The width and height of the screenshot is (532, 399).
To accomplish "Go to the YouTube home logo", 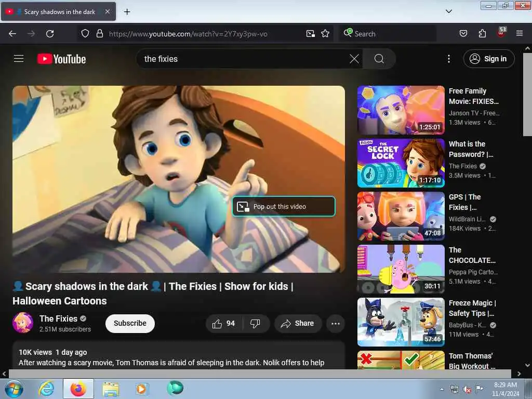I will click(61, 59).
